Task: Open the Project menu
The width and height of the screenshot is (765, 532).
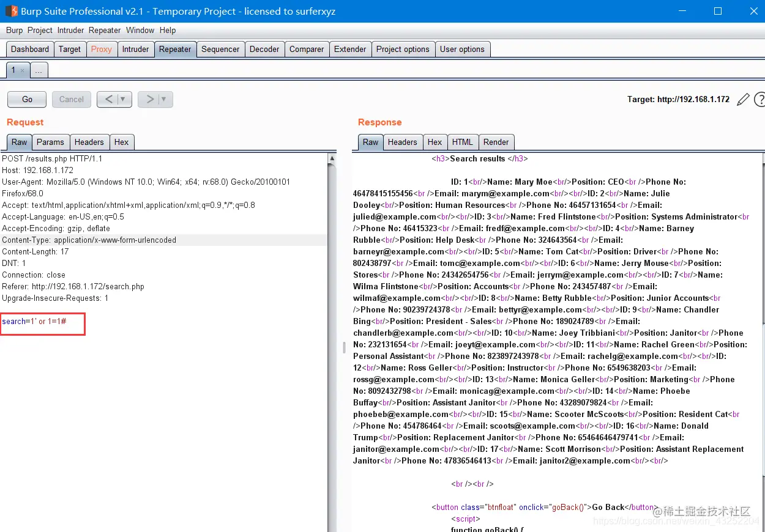Action: coord(40,30)
